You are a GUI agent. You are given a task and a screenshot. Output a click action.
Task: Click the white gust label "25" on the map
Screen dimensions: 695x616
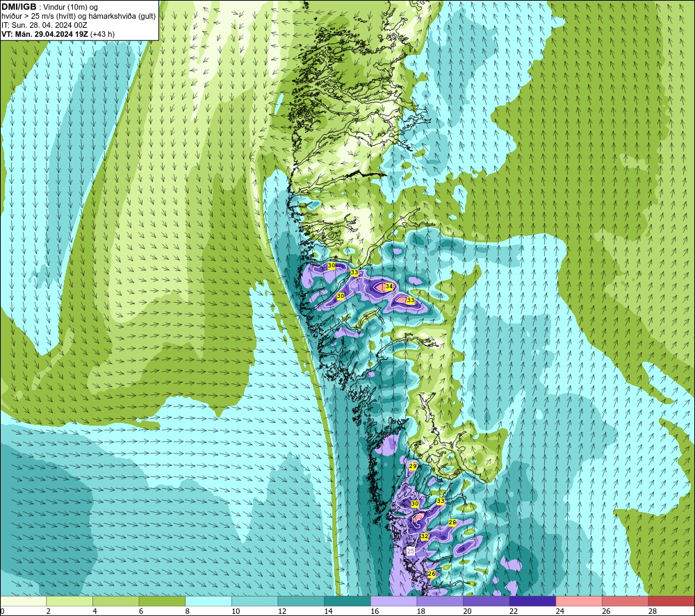tap(411, 551)
